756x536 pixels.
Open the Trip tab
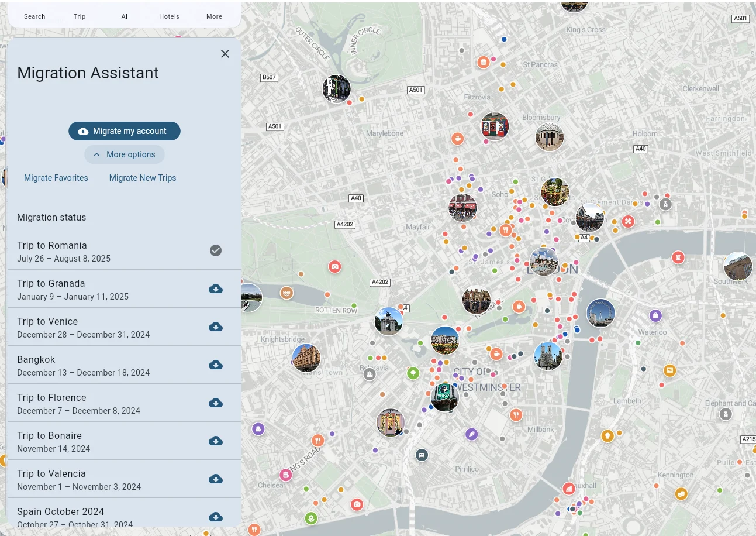coord(80,16)
